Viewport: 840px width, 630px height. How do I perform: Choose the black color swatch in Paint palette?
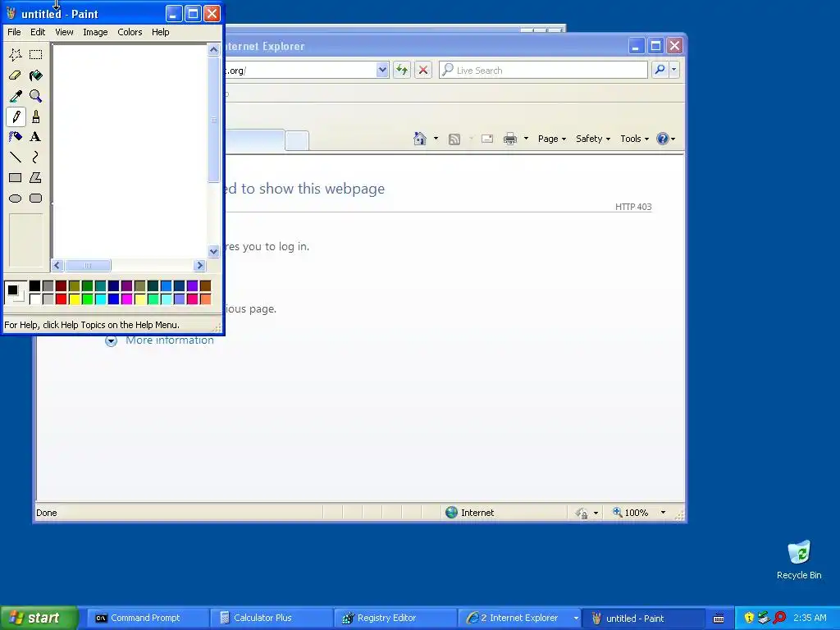coord(34,285)
